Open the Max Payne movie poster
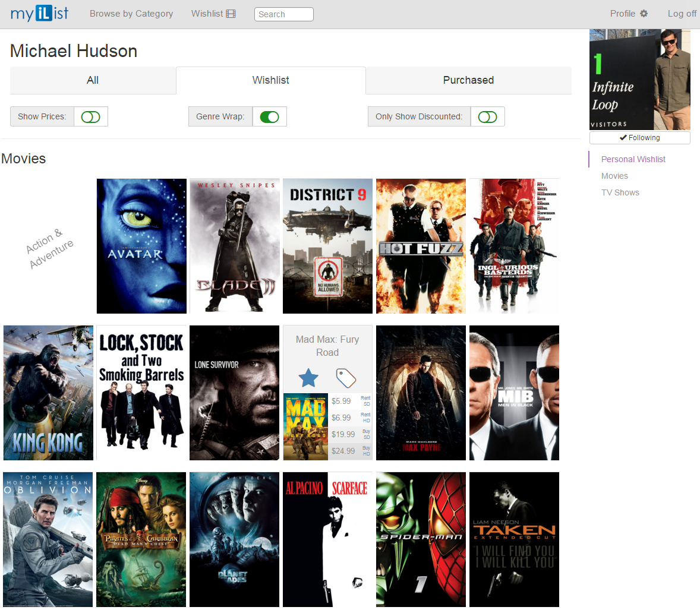The height and width of the screenshot is (610, 700). pos(421,393)
